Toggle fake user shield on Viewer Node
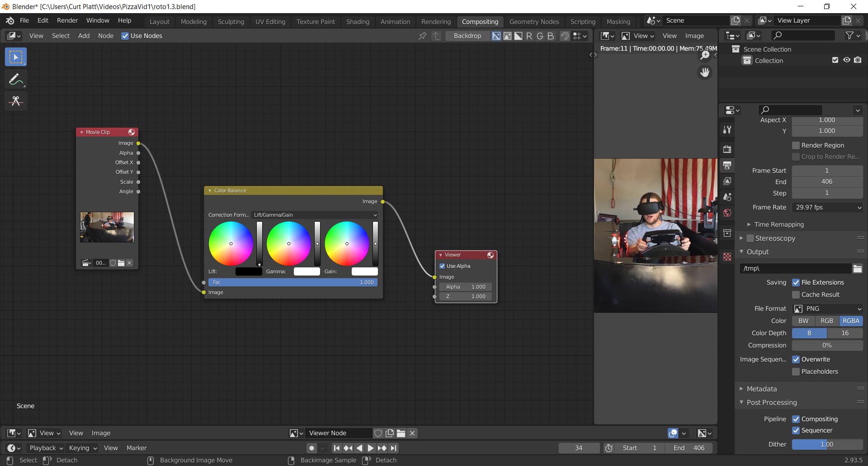 point(378,433)
